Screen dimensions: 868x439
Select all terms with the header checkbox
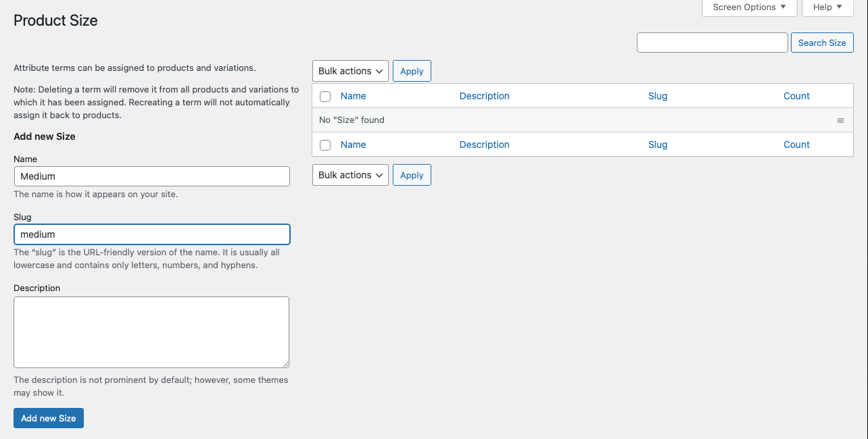[324, 96]
